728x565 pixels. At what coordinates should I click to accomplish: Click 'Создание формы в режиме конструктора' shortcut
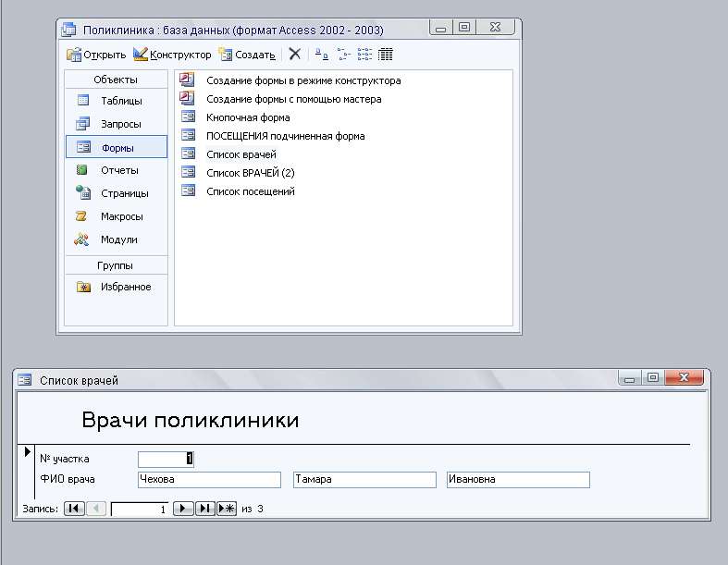coord(303,80)
